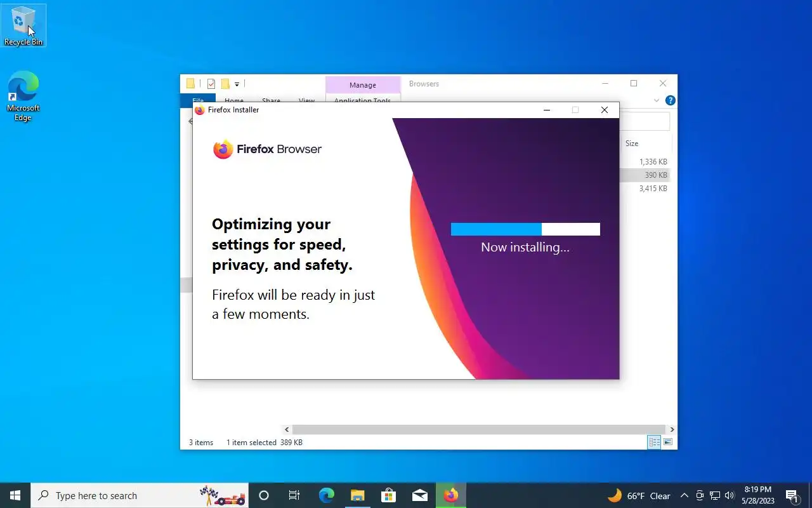Click the Firefox icon in the installer title bar
Image resolution: width=812 pixels, height=508 pixels.
point(199,110)
